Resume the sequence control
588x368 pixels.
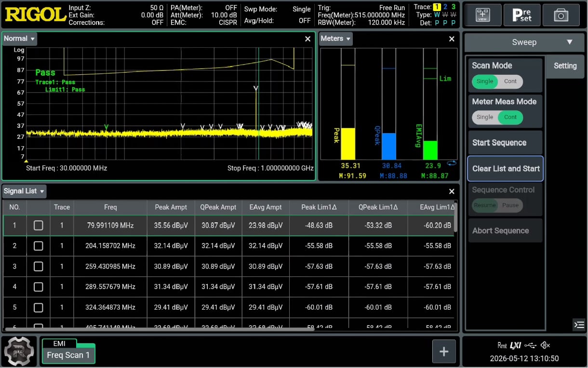point(484,205)
